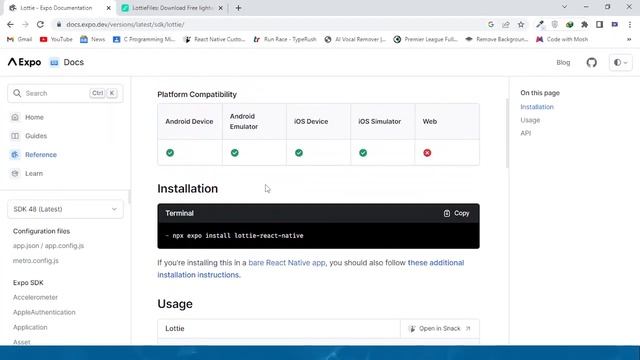The image size is (640, 360).
Task: Select the Lottie Expo Documentation tab
Action: 56,8
